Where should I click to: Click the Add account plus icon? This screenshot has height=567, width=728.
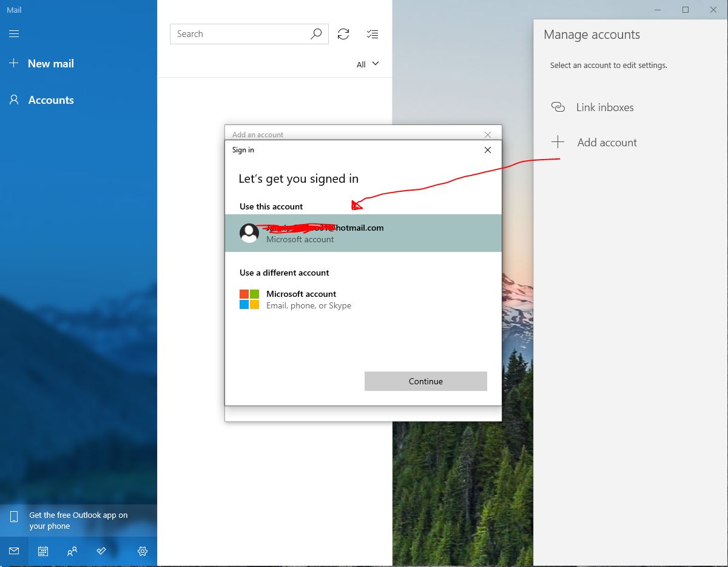pyautogui.click(x=558, y=143)
